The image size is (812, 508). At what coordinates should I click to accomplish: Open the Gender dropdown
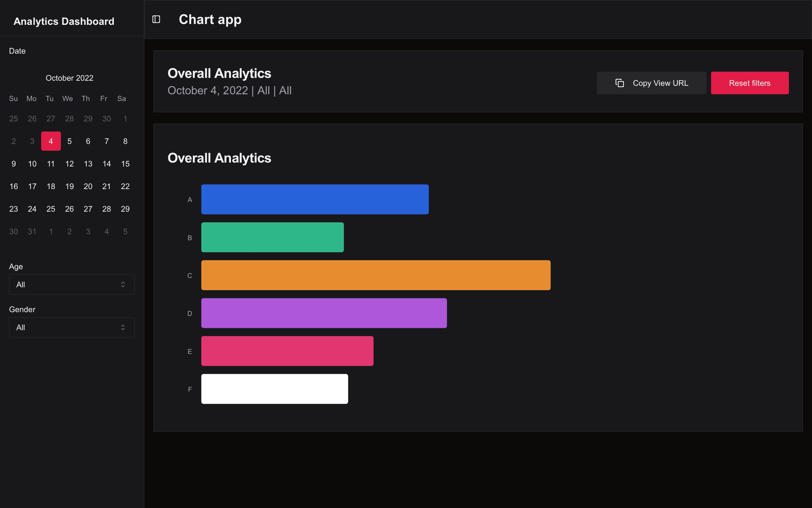pos(72,327)
